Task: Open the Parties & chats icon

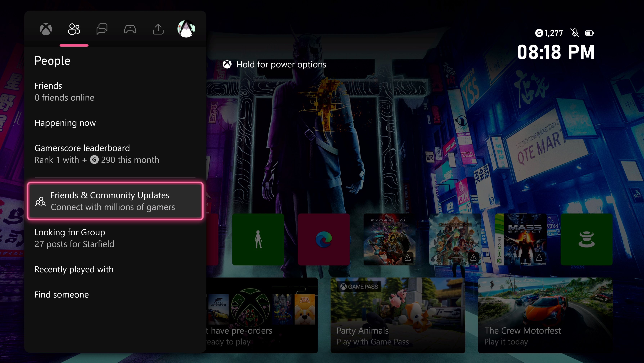Action: tap(102, 29)
